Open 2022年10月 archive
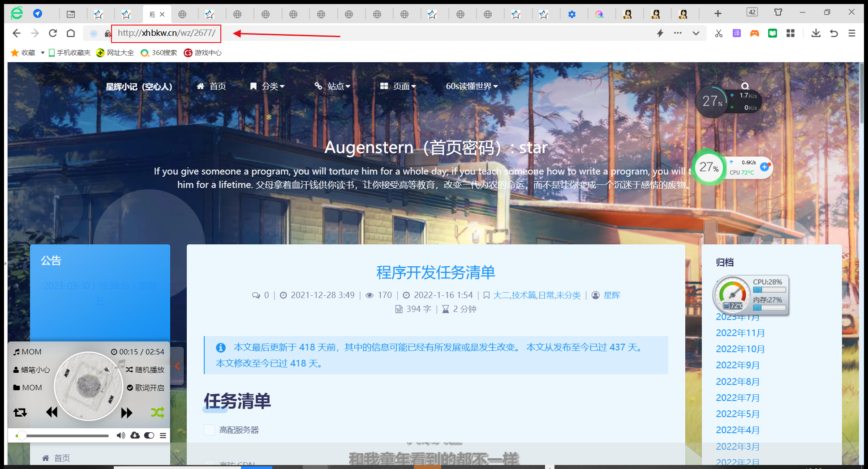The height and width of the screenshot is (469, 868). click(x=740, y=349)
